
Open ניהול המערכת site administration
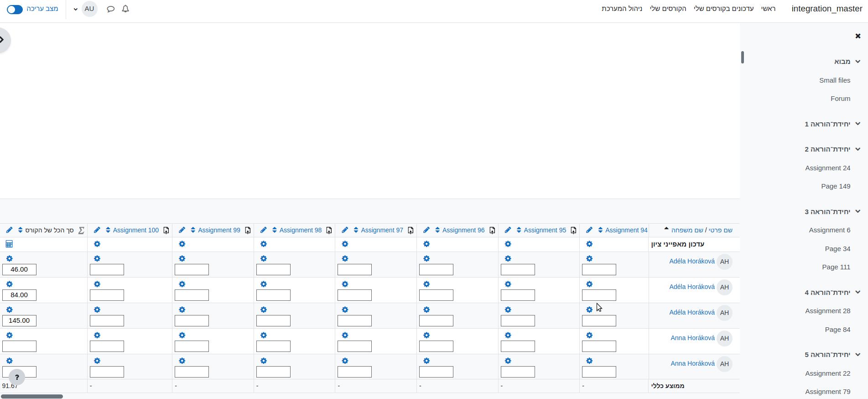click(x=622, y=9)
